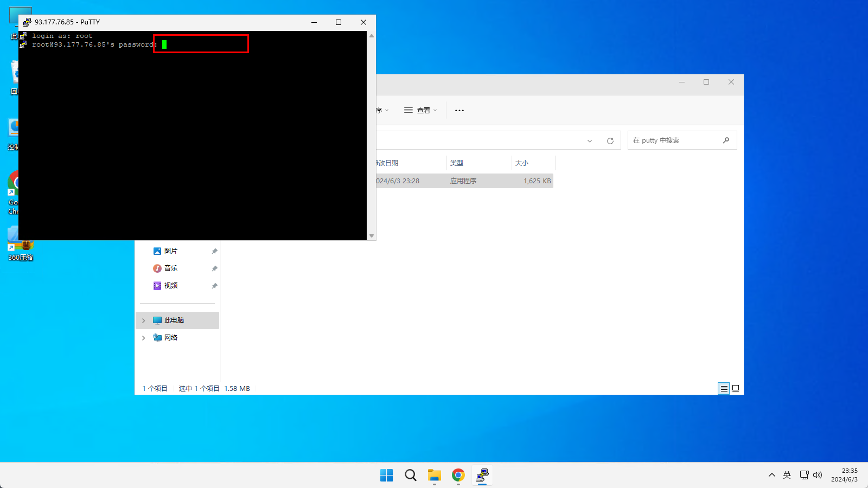Click the PuTTY icon in the title bar
Viewport: 868px width, 488px height.
tap(27, 22)
